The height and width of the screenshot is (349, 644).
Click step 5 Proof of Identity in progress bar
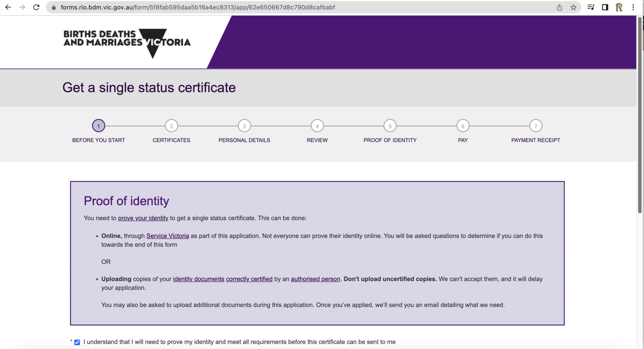click(x=390, y=125)
